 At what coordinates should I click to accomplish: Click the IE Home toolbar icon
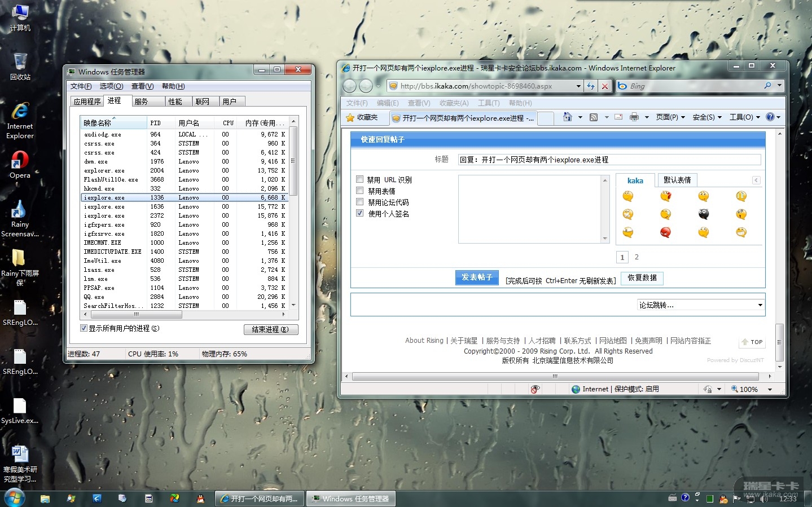pos(567,117)
